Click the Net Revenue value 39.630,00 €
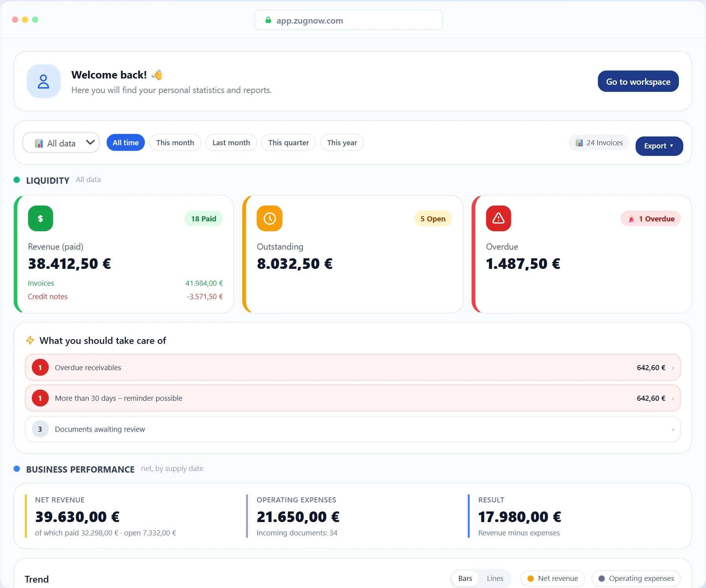This screenshot has height=588, width=706. coord(77,517)
